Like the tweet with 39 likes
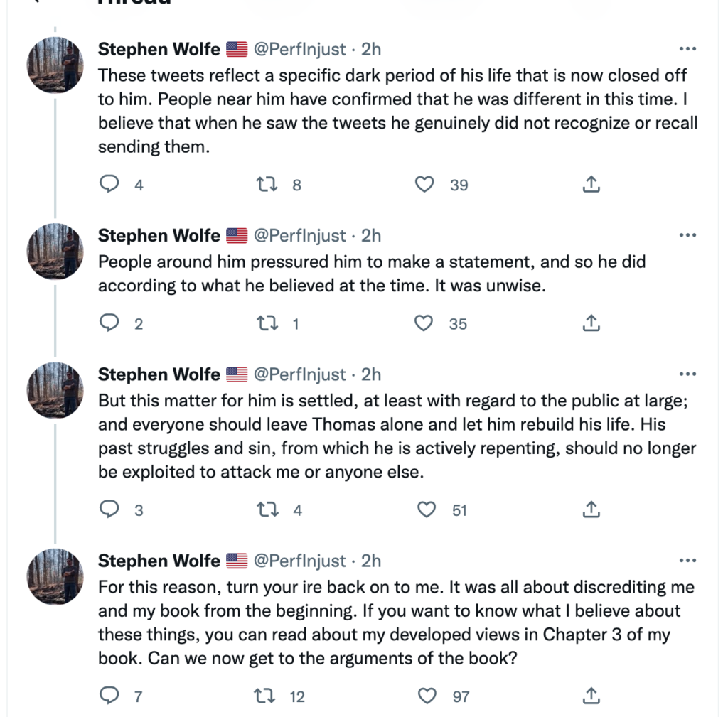728x717 pixels. (x=424, y=184)
